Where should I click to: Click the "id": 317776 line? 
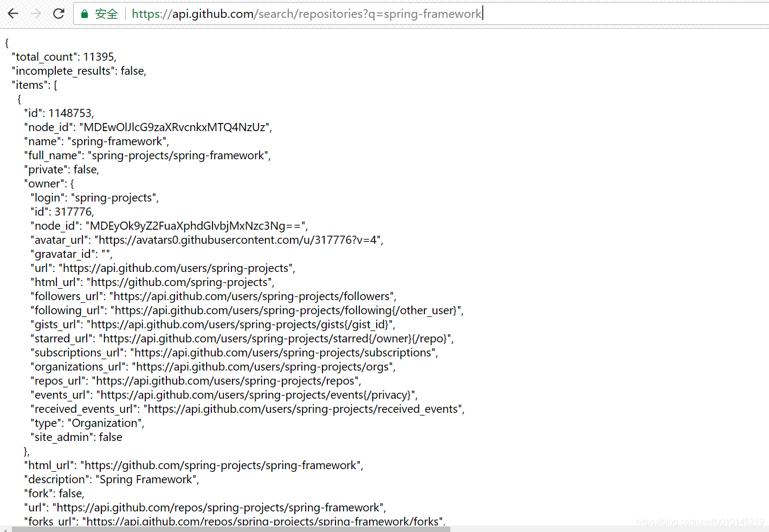(x=62, y=212)
